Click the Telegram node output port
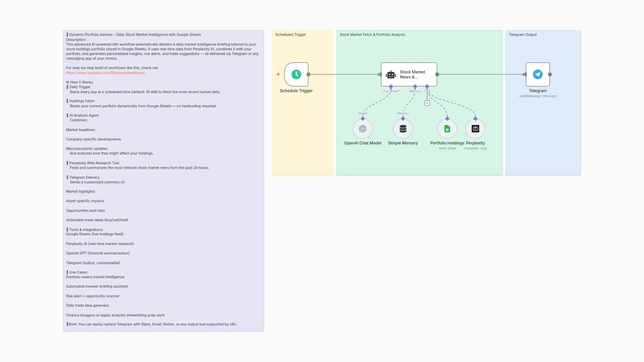The width and height of the screenshot is (644, 362). pyautogui.click(x=550, y=74)
